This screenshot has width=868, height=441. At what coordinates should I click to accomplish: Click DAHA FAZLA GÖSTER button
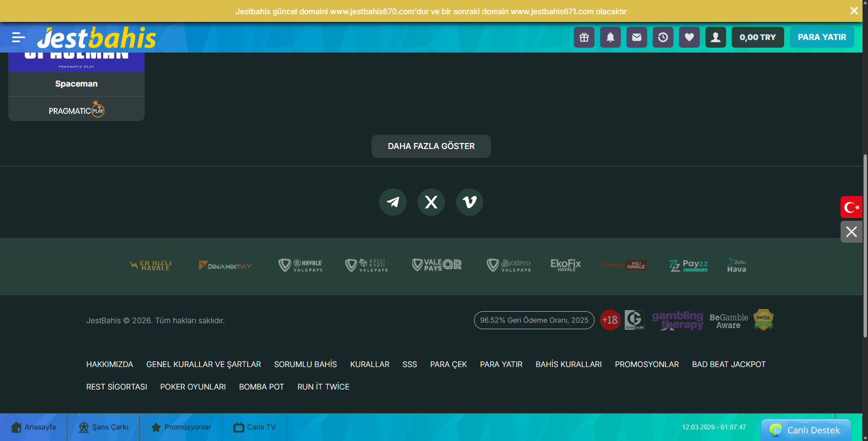tap(431, 146)
